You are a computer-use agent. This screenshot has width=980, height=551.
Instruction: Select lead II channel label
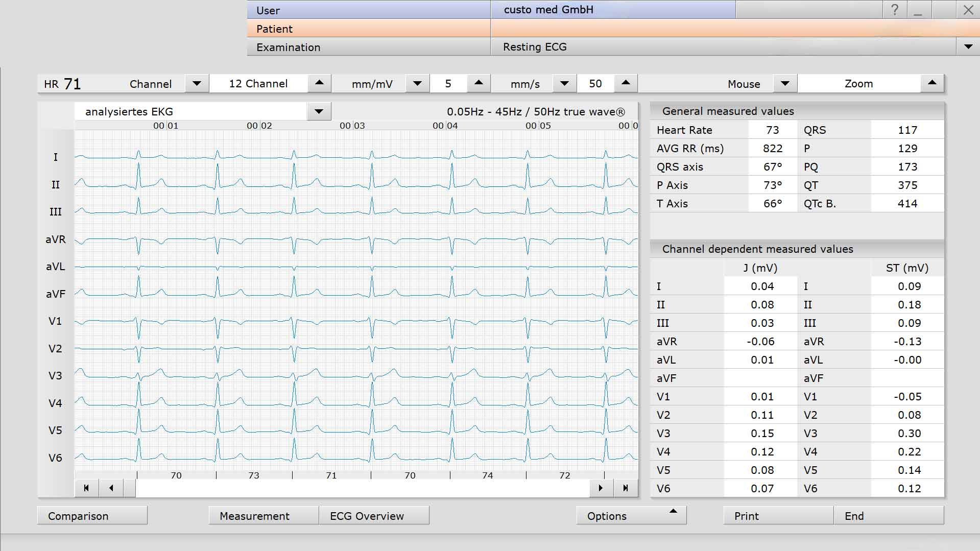(x=56, y=185)
